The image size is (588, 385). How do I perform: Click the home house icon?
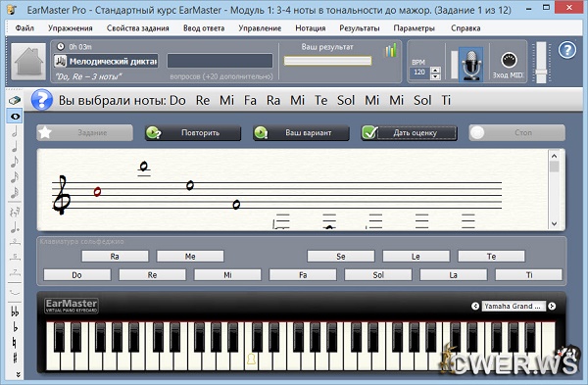pos(28,62)
